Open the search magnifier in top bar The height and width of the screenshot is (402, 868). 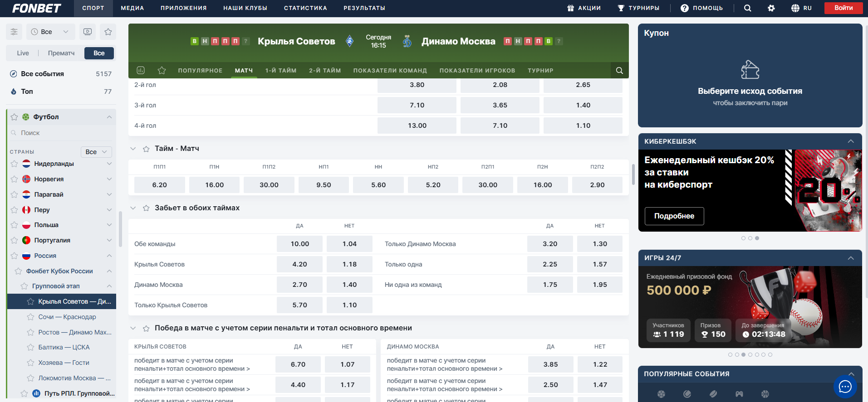pos(747,8)
